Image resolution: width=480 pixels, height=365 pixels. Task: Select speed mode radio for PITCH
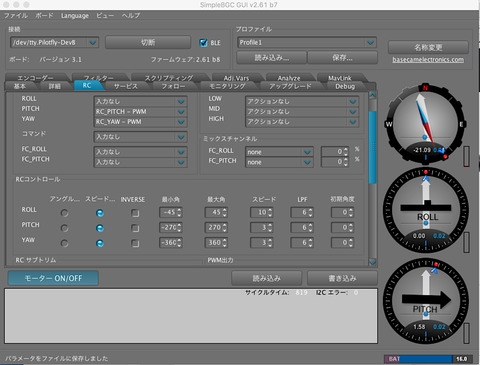(x=100, y=228)
